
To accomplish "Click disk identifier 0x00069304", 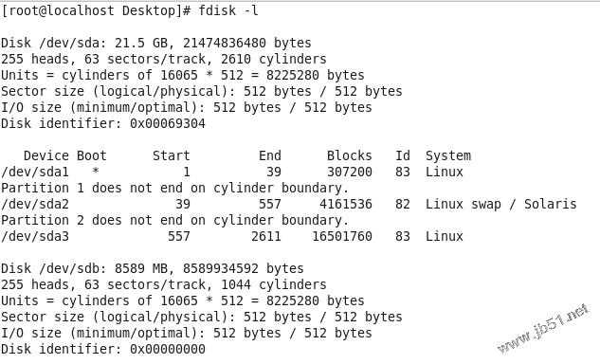I will coord(168,123).
